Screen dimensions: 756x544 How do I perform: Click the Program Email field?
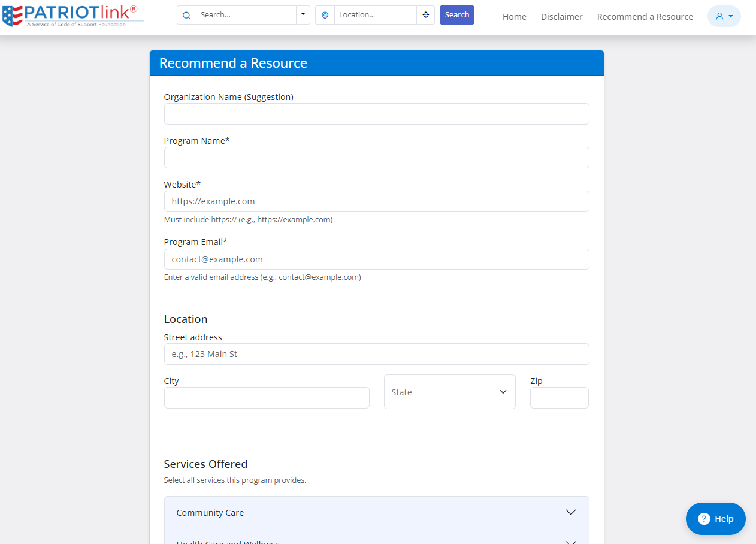tap(376, 259)
